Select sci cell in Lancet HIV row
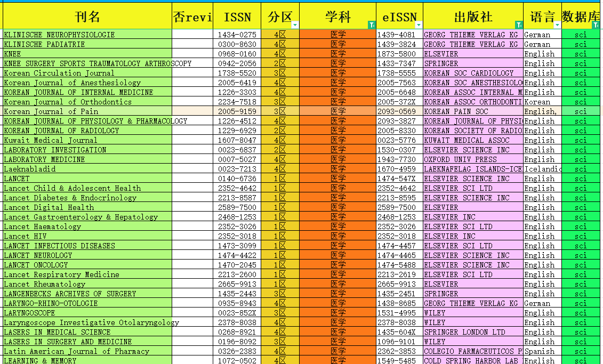This screenshot has width=603, height=364. [x=581, y=237]
